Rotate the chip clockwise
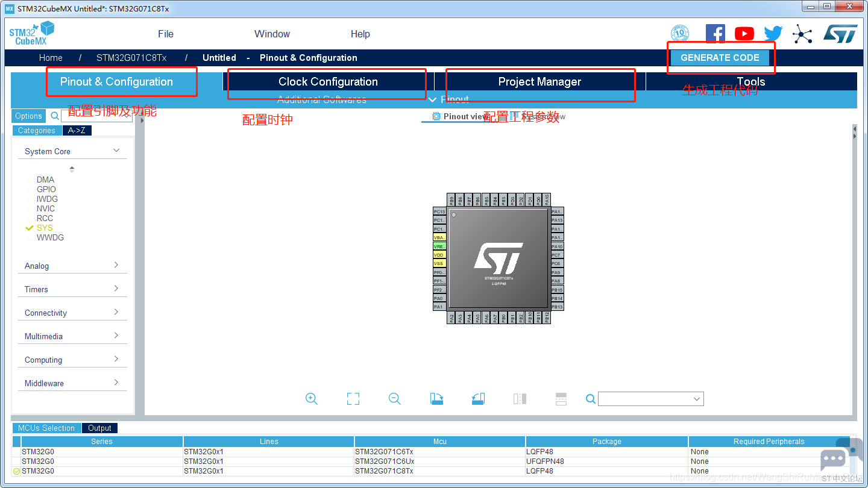Viewport: 868px width, 488px height. (x=437, y=399)
